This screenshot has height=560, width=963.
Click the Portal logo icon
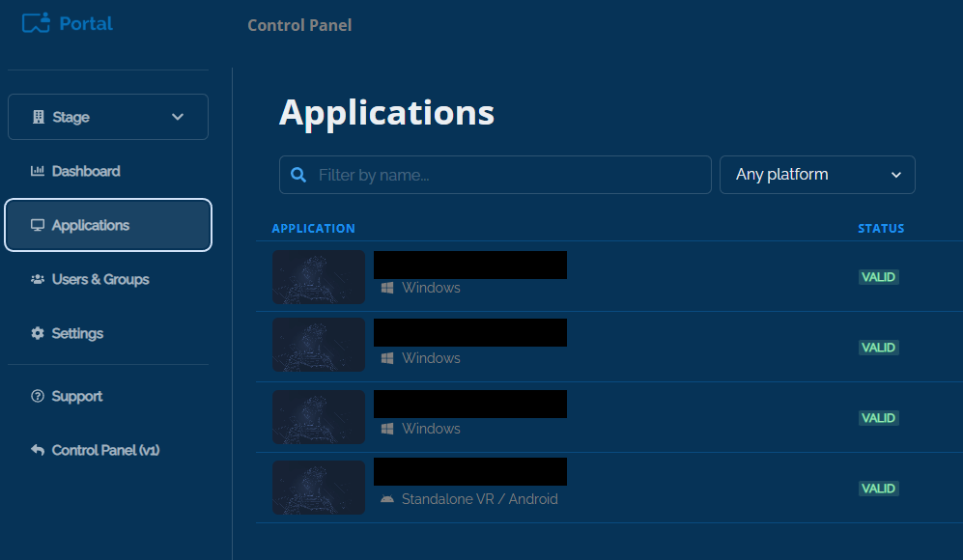click(x=36, y=23)
